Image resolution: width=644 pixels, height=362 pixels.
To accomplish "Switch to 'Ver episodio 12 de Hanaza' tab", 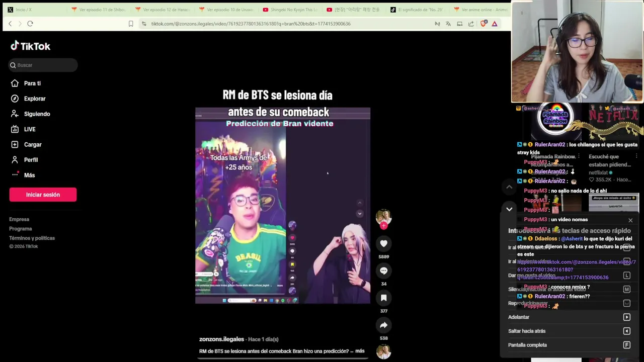I will (162, 10).
